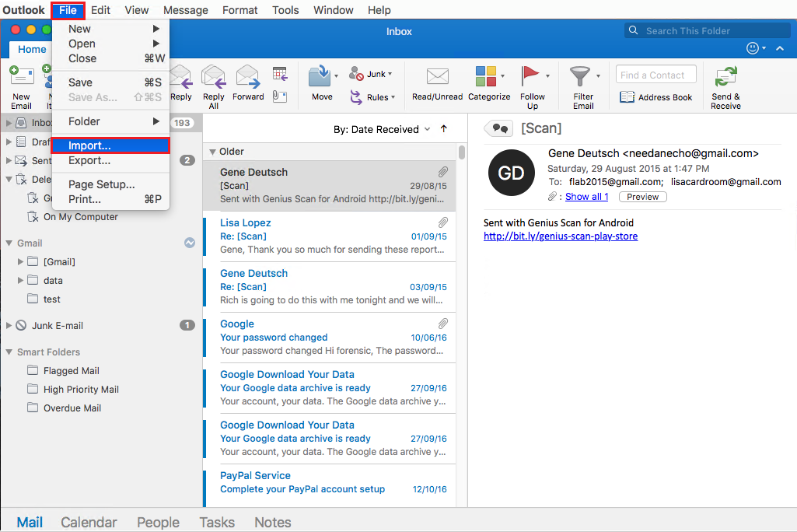This screenshot has width=797, height=532.
Task: Select the test folder under Gmail
Action: click(x=45, y=299)
